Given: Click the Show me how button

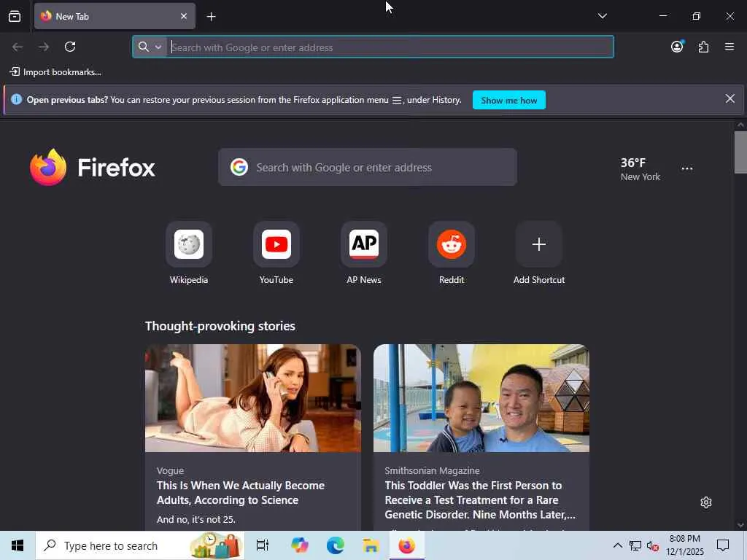Looking at the screenshot, I should [508, 100].
